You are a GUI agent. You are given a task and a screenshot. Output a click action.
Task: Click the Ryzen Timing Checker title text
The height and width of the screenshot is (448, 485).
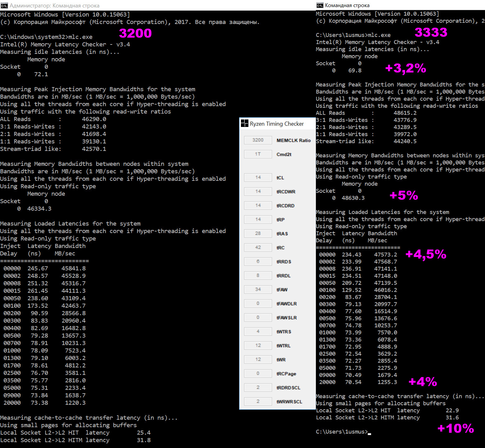point(277,124)
